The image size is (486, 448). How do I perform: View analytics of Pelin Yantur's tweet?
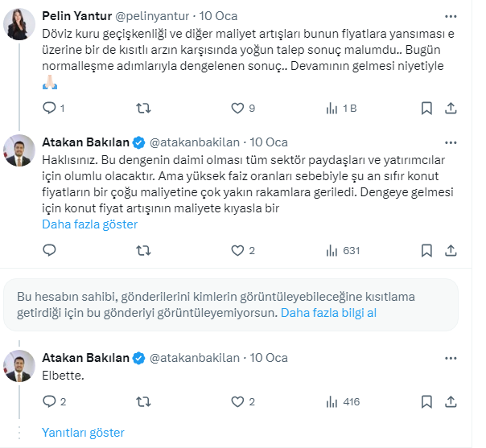click(332, 108)
